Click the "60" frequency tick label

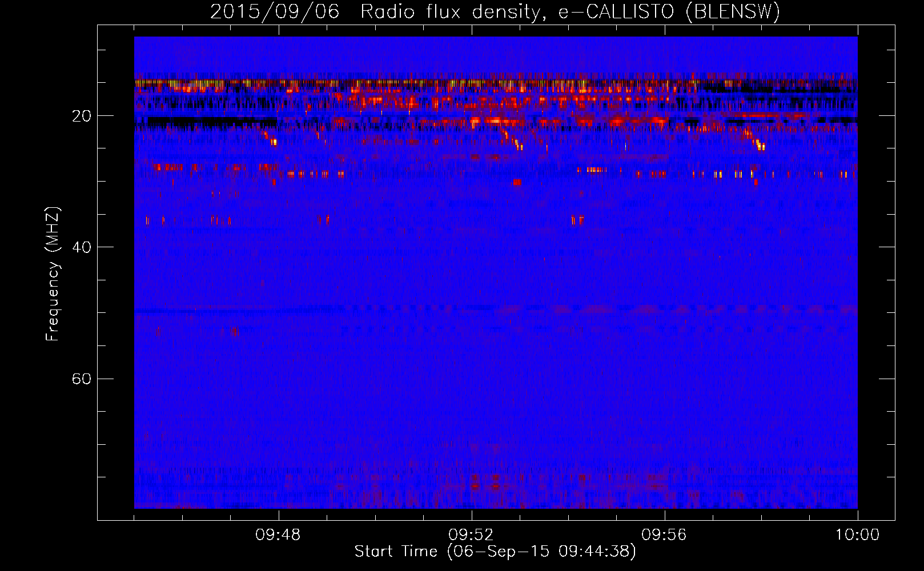click(x=82, y=379)
